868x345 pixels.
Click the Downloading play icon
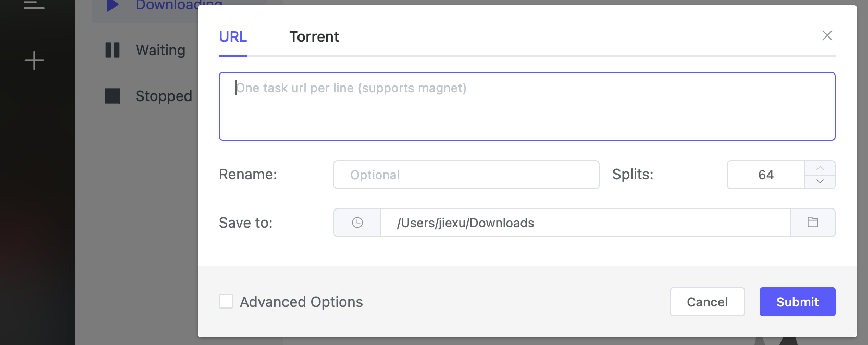coord(113,5)
